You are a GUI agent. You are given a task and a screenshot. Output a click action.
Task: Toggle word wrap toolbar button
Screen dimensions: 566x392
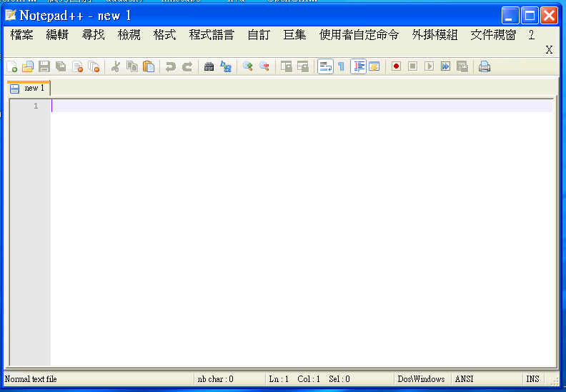[325, 66]
